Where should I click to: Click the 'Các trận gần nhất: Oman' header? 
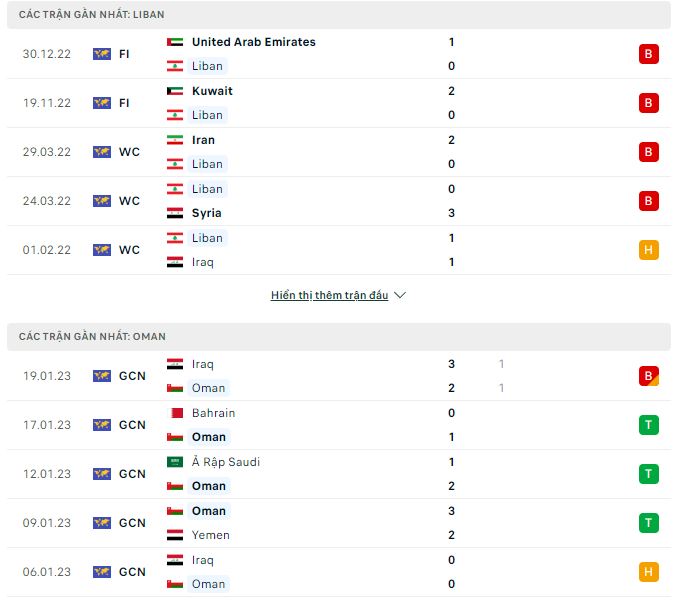92,336
